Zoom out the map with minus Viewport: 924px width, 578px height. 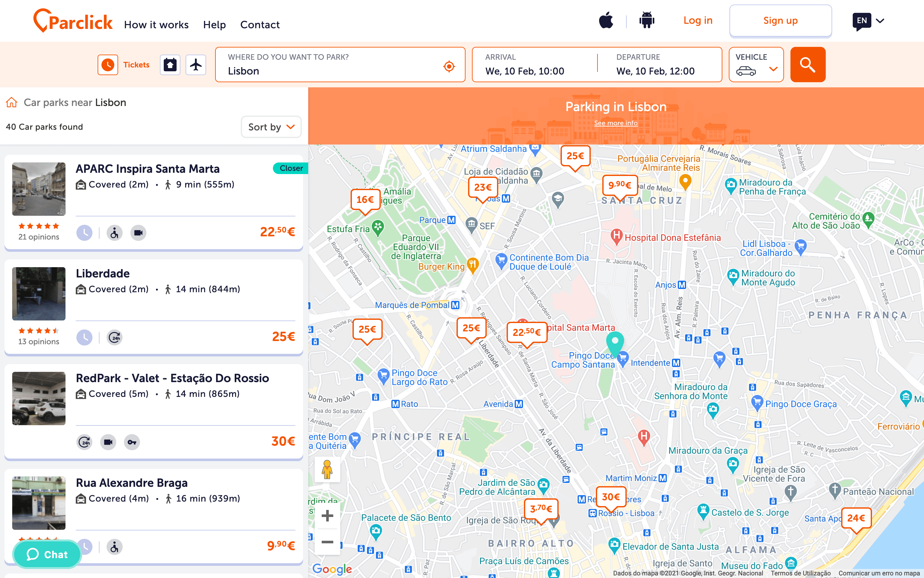click(x=327, y=542)
